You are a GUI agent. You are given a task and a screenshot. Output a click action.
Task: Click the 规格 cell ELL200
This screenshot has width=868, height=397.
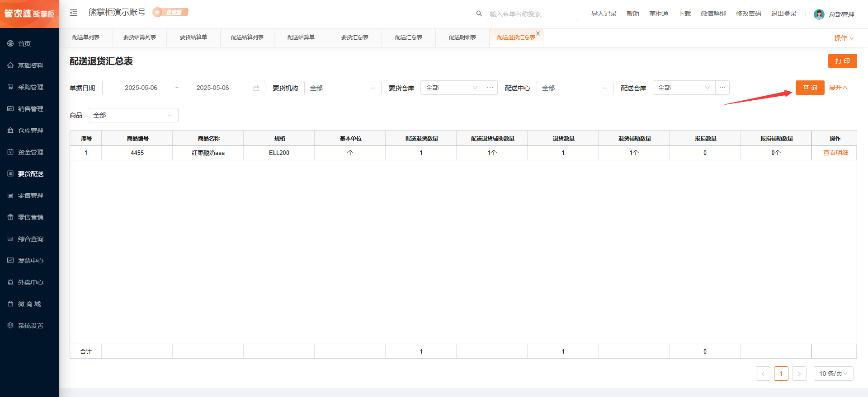279,153
